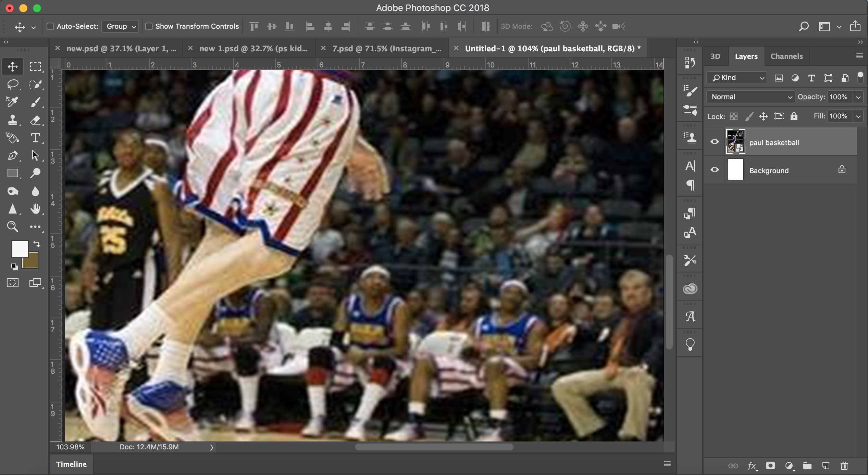The height and width of the screenshot is (475, 868).
Task: Reset default foreground and background colors
Action: tap(14, 266)
